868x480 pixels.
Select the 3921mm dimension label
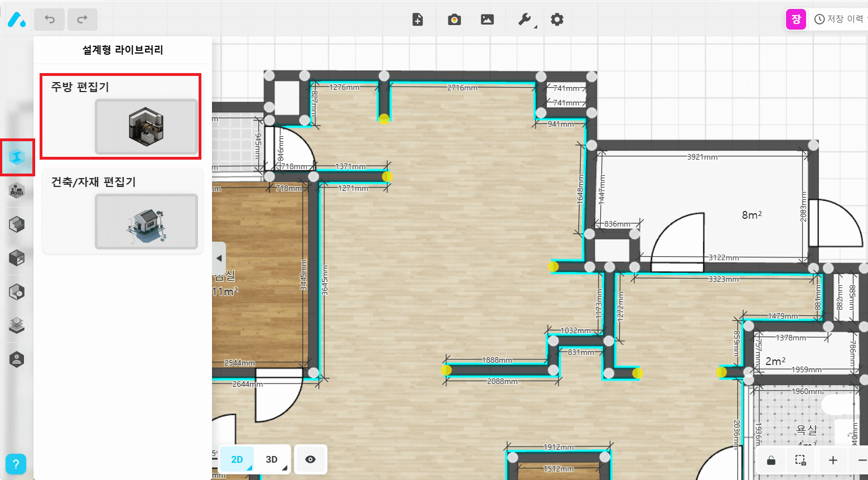coord(702,157)
